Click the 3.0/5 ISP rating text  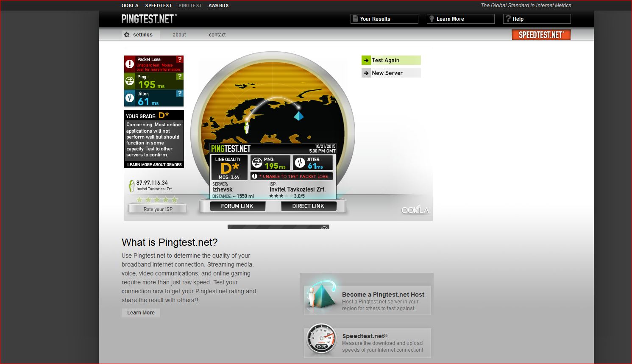(299, 196)
